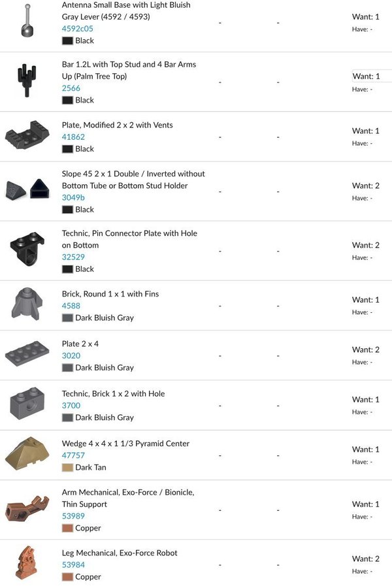Image resolution: width=392 pixels, height=588 pixels.
Task: Open part number link 4592c05
Action: [78, 29]
